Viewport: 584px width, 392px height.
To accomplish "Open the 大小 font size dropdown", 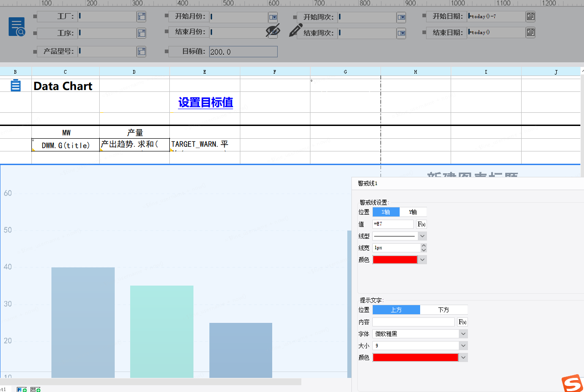I will [x=463, y=346].
